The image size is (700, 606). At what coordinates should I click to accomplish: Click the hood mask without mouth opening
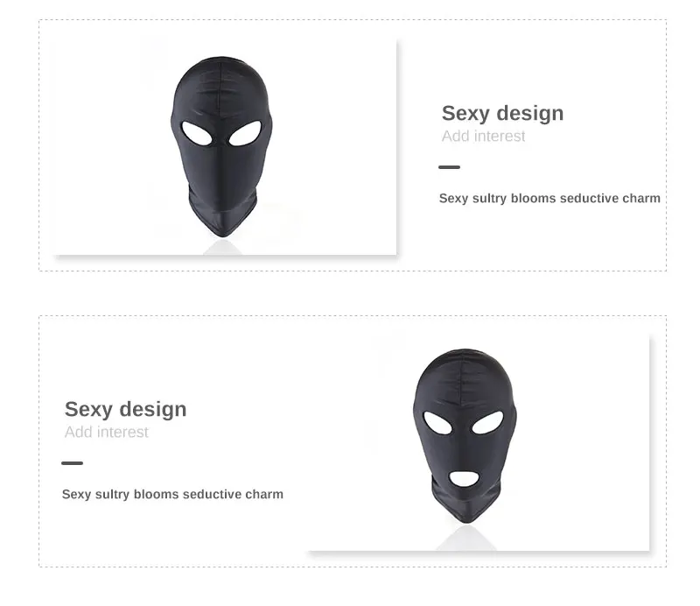coord(221,146)
